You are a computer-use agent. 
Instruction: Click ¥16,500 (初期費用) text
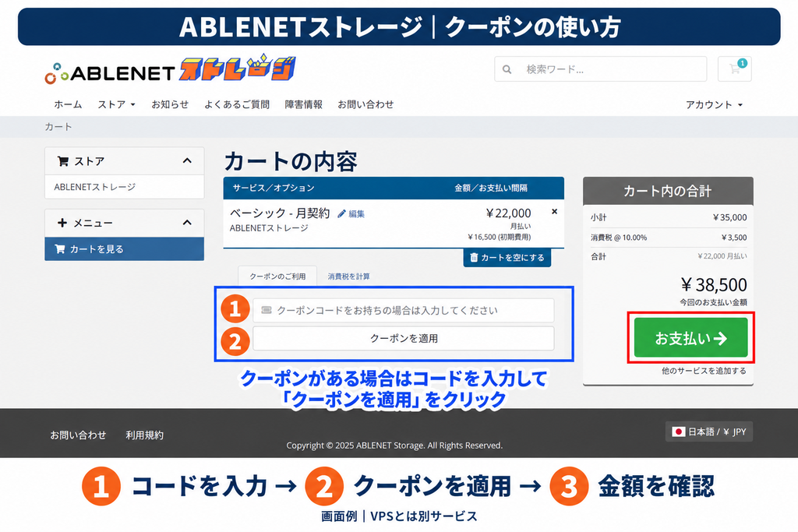click(x=500, y=237)
